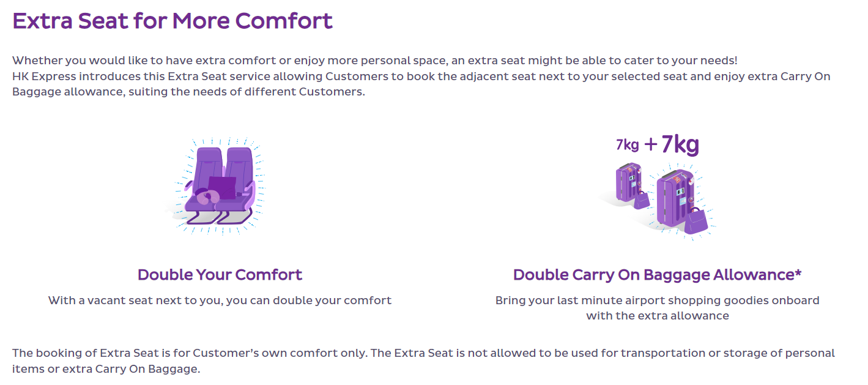The width and height of the screenshot is (868, 385).
Task: Click the "Extra Seat for More Comfort" title
Action: (172, 21)
